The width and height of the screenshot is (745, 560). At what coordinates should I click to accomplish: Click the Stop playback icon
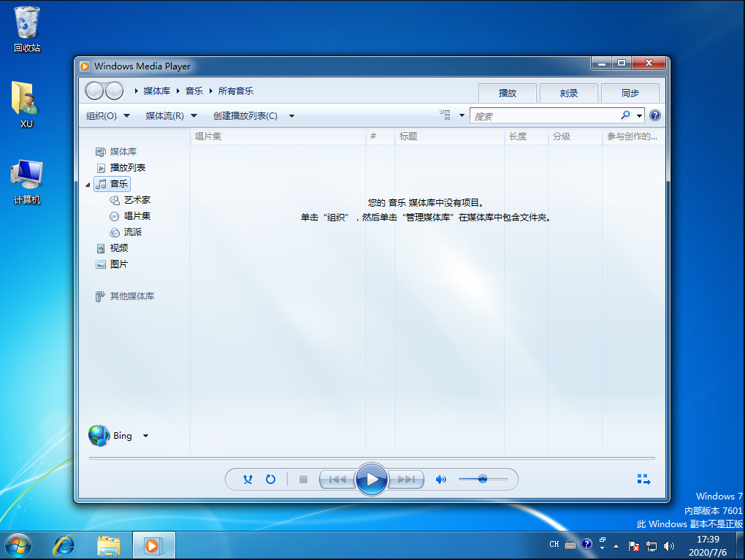302,479
